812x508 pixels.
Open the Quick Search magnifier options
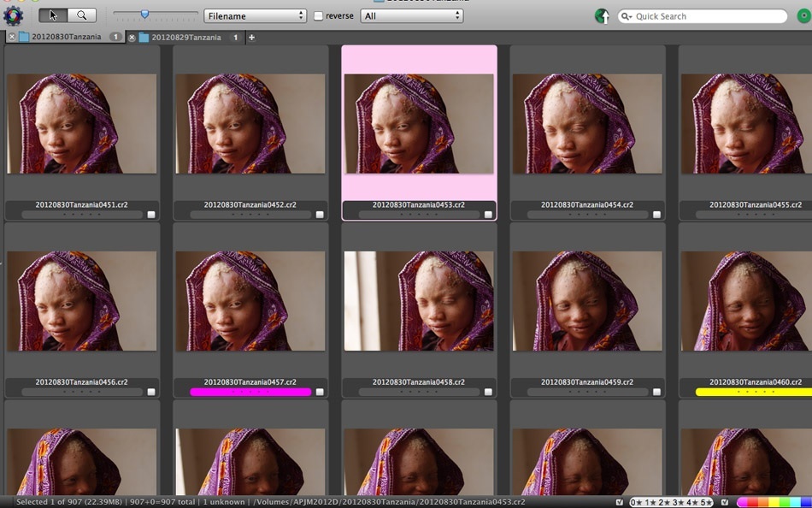click(x=626, y=16)
